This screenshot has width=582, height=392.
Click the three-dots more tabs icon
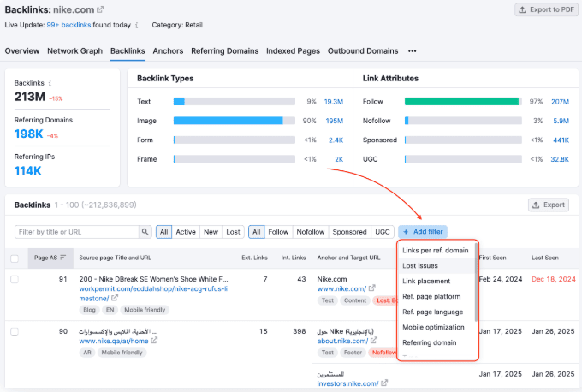tap(413, 51)
